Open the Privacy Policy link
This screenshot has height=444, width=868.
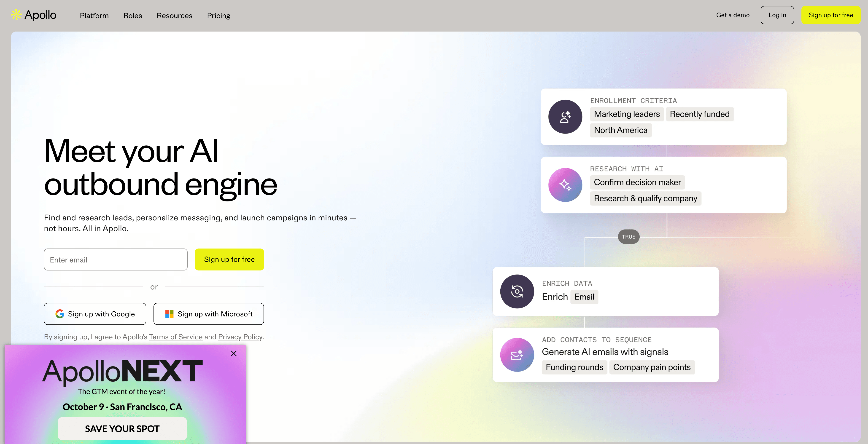tap(240, 337)
